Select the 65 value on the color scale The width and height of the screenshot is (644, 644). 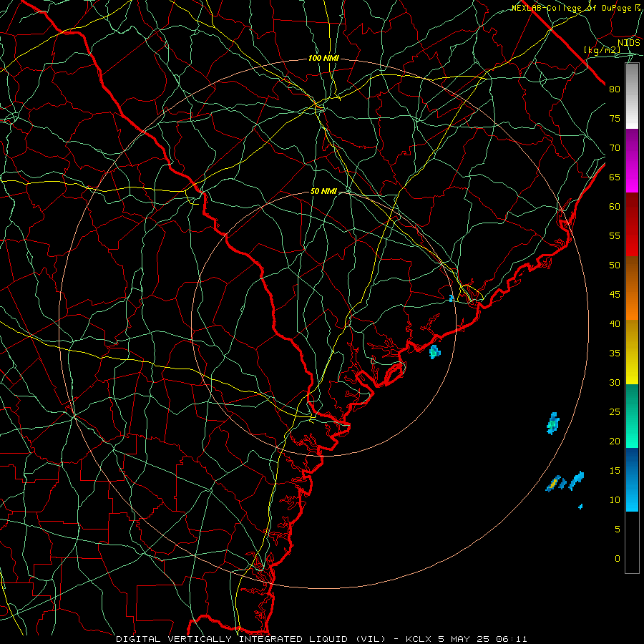coord(615,177)
